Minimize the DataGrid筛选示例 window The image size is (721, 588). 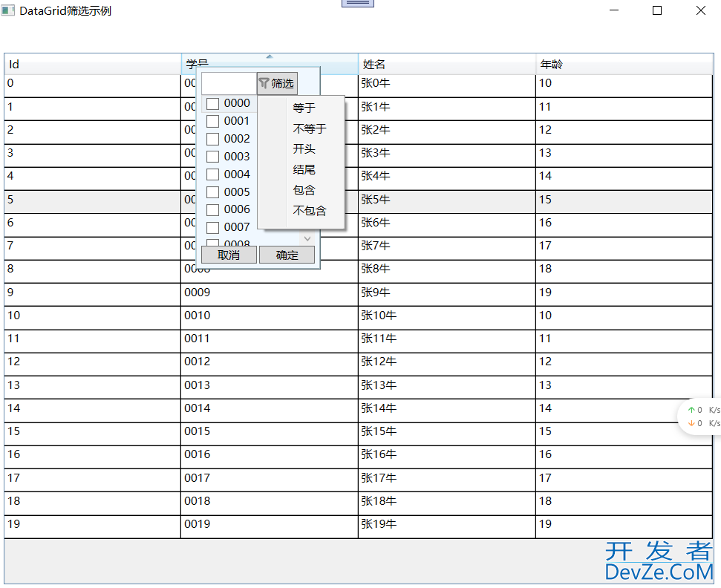tap(614, 10)
